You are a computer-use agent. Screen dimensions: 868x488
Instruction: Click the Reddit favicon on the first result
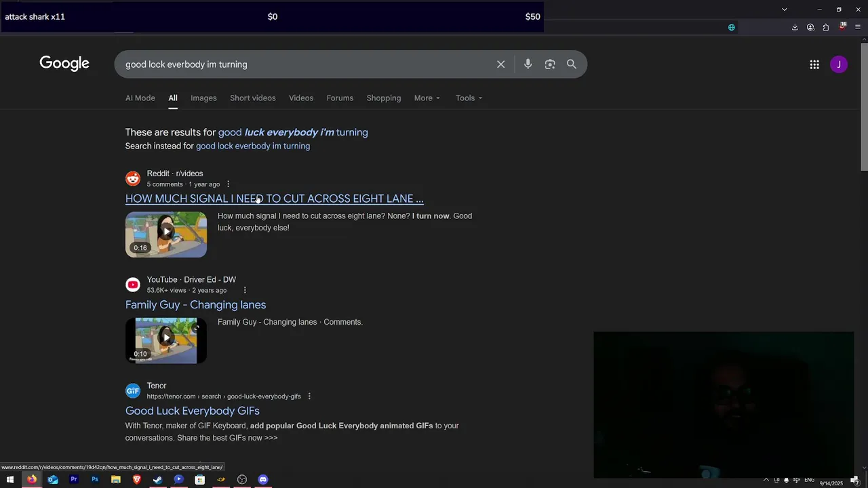pos(133,179)
